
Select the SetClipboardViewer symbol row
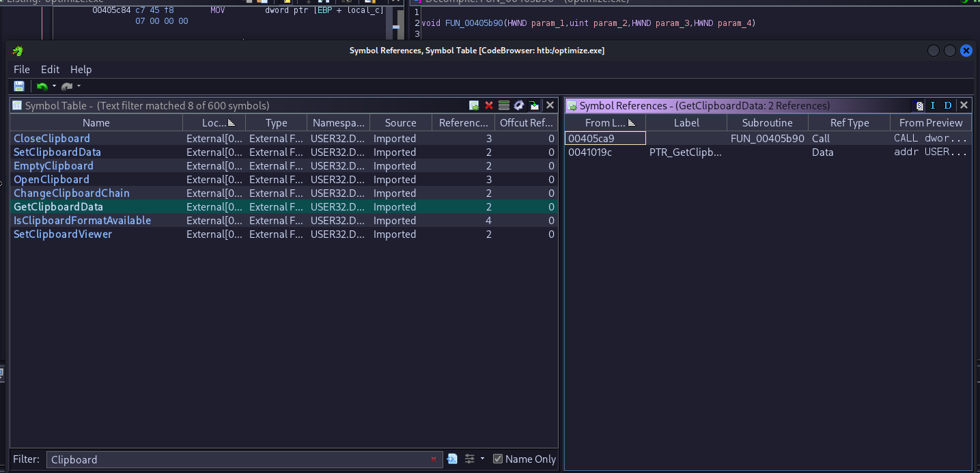pyautogui.click(x=284, y=234)
